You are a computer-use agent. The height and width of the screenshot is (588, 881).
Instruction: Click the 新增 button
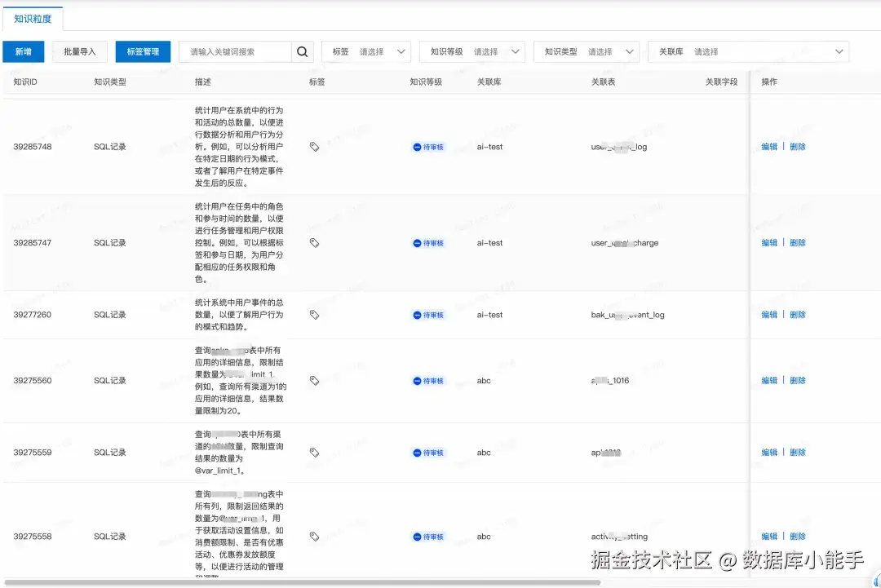(x=23, y=51)
